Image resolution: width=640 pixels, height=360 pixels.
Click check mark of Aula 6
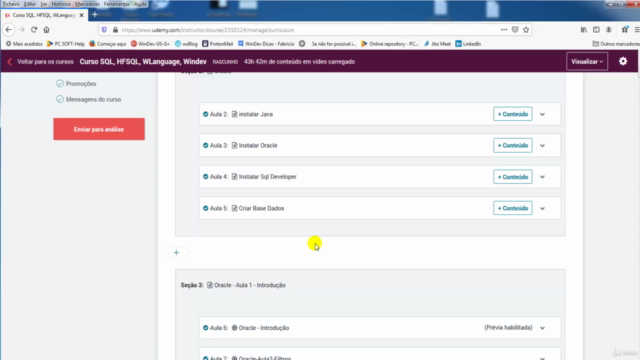tap(205, 328)
